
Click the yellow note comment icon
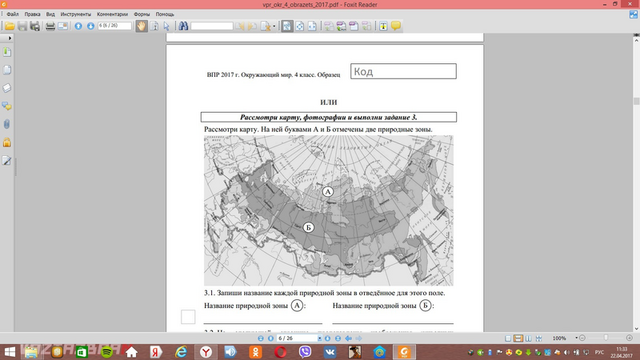pyautogui.click(x=396, y=26)
